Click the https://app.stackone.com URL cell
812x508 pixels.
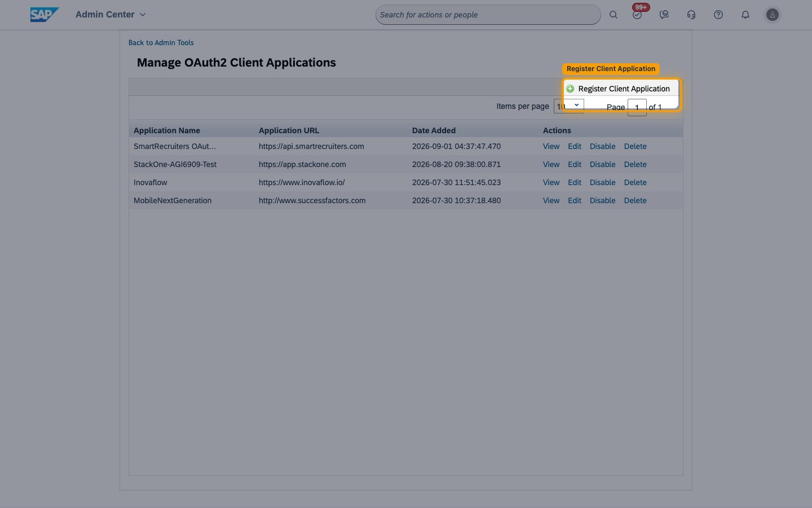click(302, 164)
